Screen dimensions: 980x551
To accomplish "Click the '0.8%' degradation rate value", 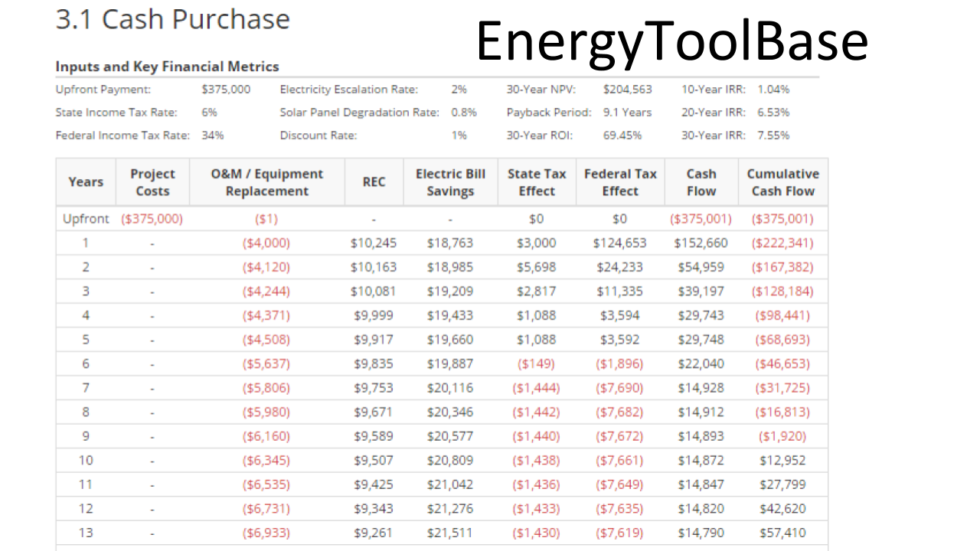I will point(464,112).
